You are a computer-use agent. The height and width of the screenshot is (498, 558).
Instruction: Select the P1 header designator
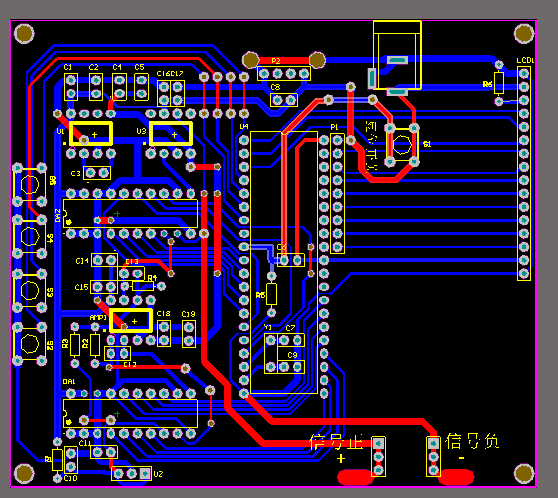pyautogui.click(x=334, y=127)
